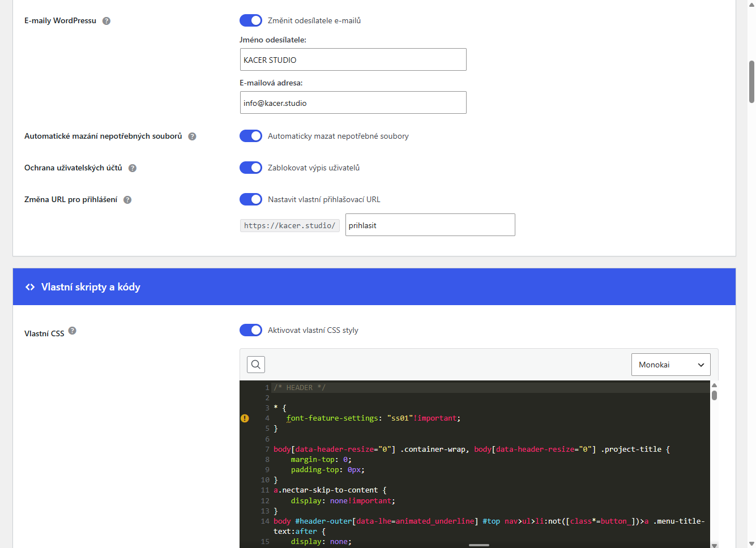
Task: Open search in the CSS code editor
Action: [256, 365]
